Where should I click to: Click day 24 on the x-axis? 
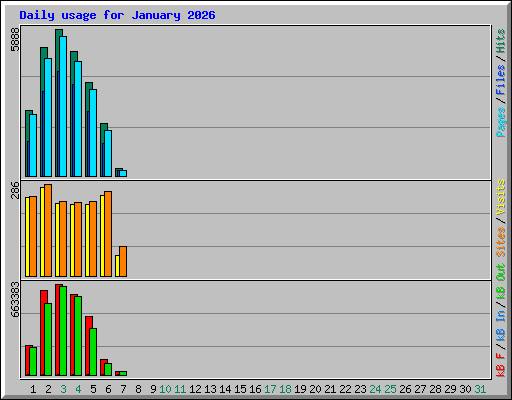375,389
